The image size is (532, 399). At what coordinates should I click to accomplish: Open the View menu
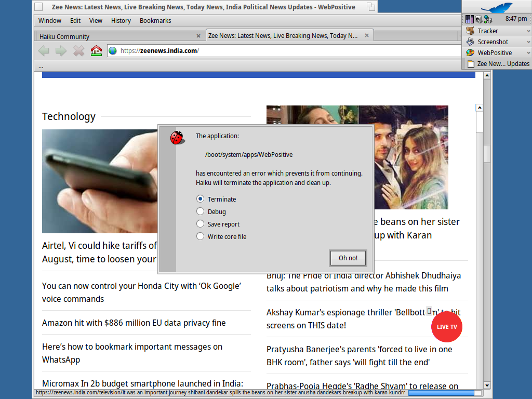[x=96, y=21]
